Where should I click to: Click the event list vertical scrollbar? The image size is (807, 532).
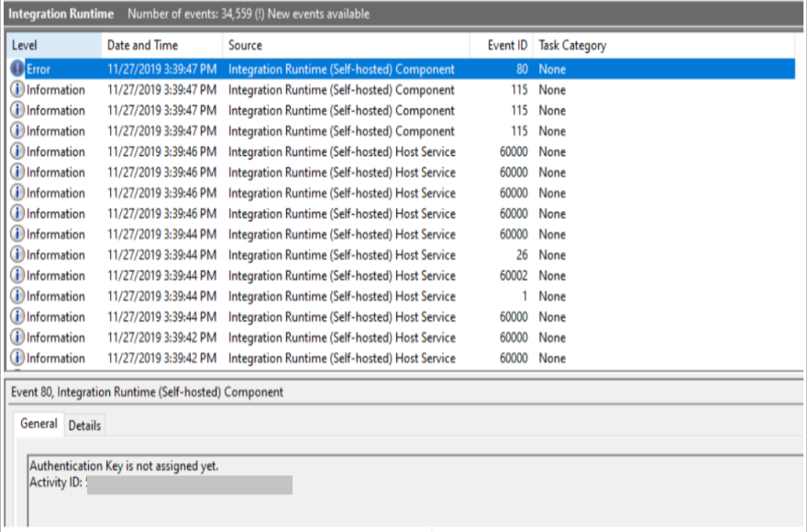[800, 202]
